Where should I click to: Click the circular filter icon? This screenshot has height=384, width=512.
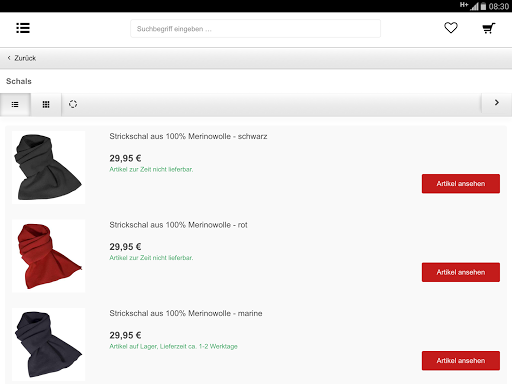pyautogui.click(x=73, y=104)
